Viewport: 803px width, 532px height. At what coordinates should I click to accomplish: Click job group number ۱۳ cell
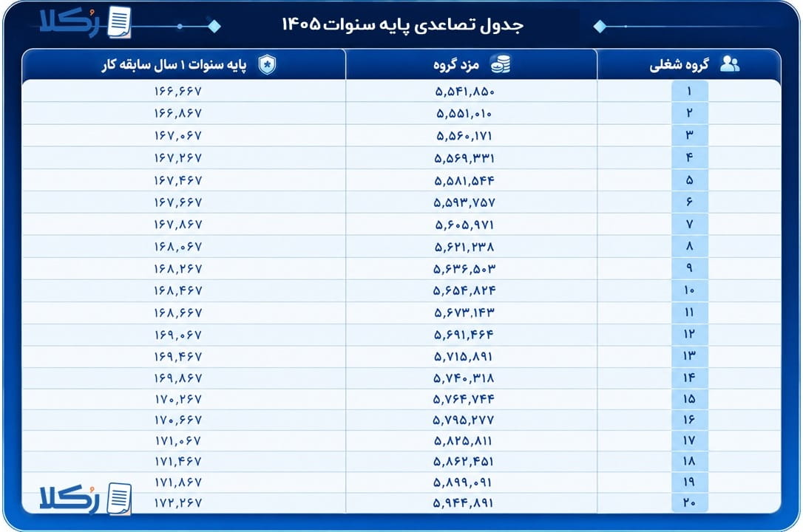point(689,356)
